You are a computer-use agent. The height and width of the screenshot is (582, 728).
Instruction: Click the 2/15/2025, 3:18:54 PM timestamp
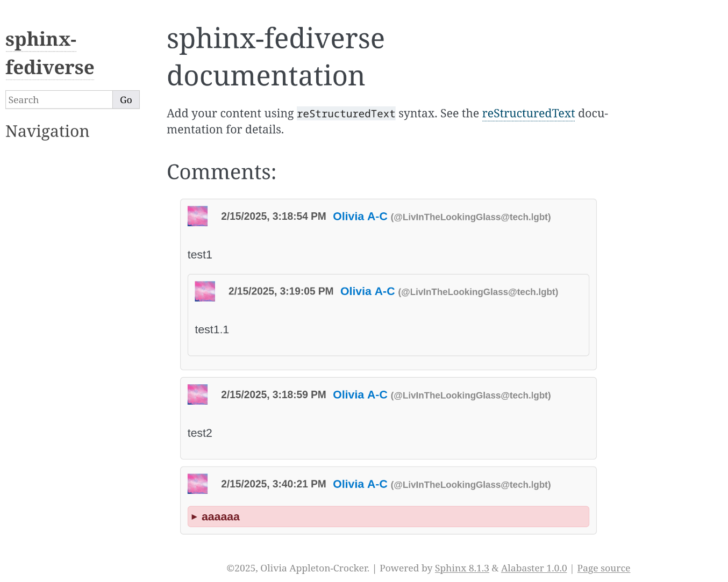pos(273,216)
